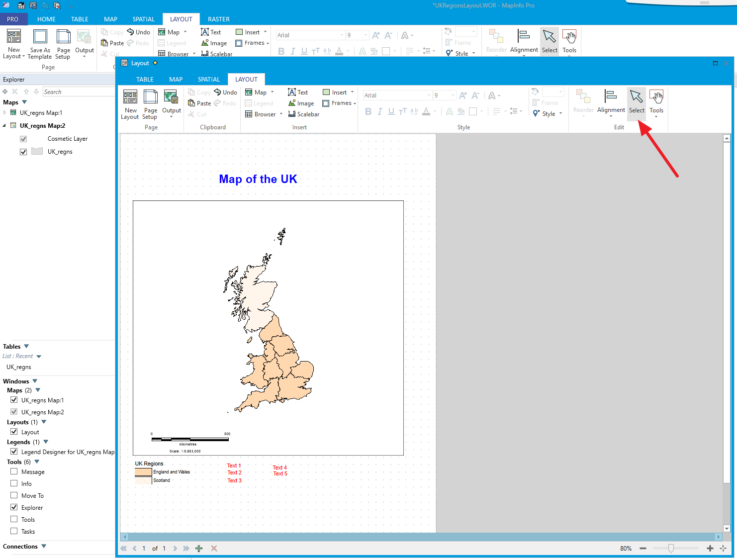This screenshot has height=560, width=737.
Task: Click Output button in Layout window ribbon
Action: coord(172,103)
